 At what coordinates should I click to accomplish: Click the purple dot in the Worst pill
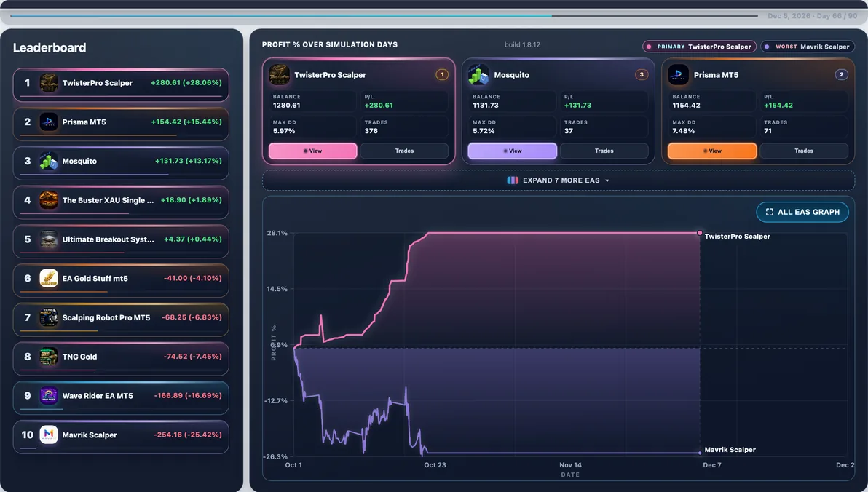(767, 47)
